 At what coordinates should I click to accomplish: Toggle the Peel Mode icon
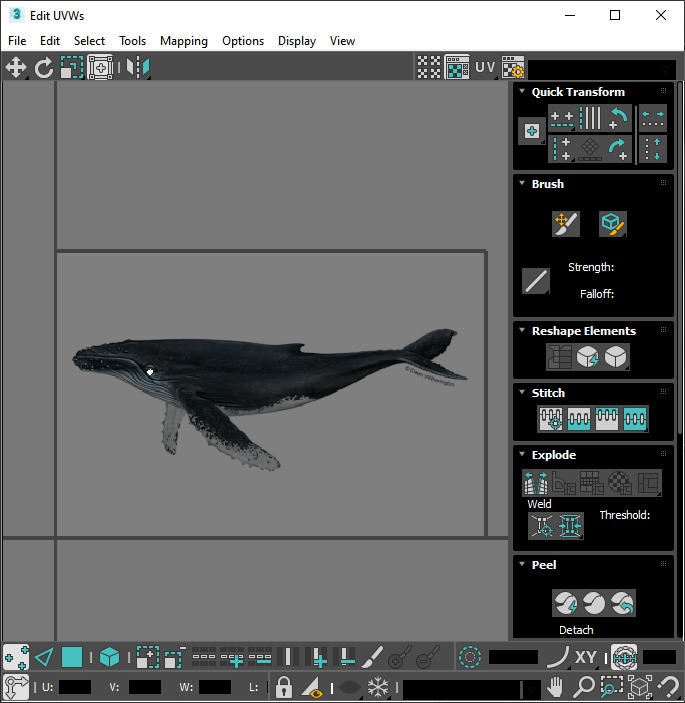point(594,603)
